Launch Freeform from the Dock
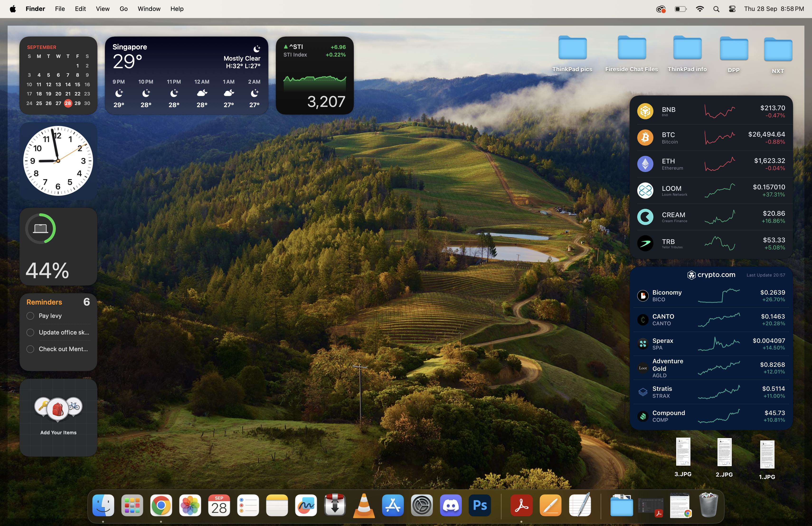Image resolution: width=812 pixels, height=526 pixels. point(306,505)
